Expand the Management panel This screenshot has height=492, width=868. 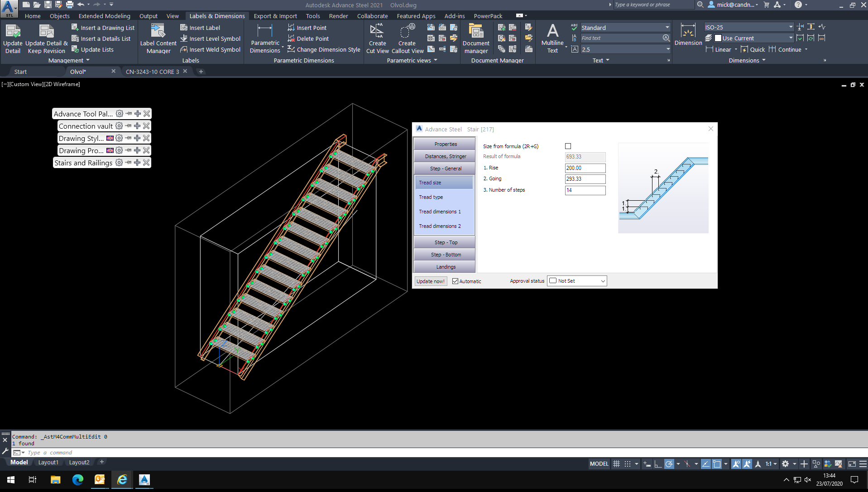click(x=69, y=60)
